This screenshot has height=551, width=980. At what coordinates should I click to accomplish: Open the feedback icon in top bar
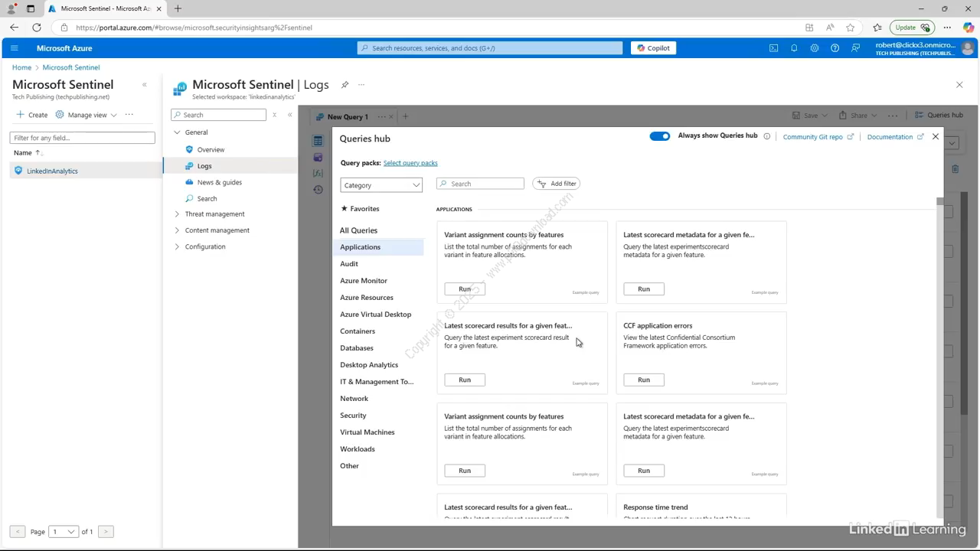click(x=855, y=48)
